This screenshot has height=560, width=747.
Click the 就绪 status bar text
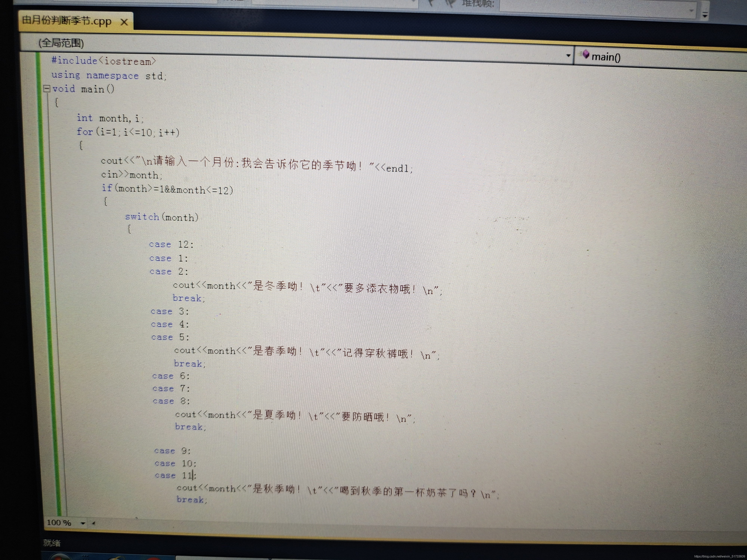tap(52, 543)
